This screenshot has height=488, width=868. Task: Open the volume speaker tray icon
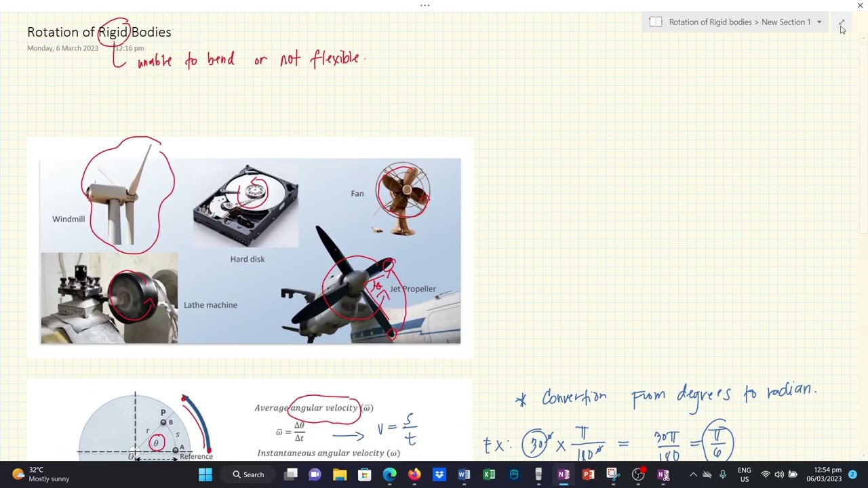[778, 474]
